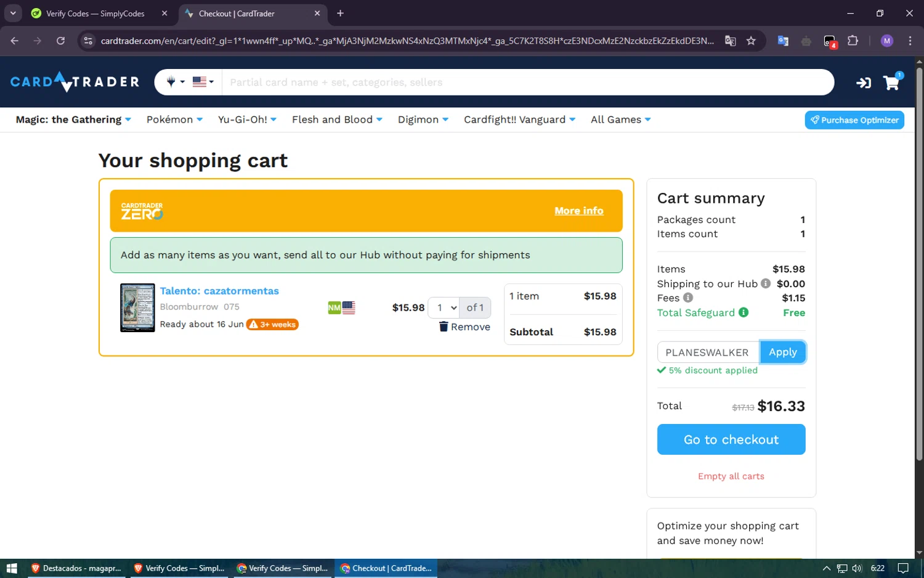Expand the All Games menu
This screenshot has width=924, height=578.
620,120
